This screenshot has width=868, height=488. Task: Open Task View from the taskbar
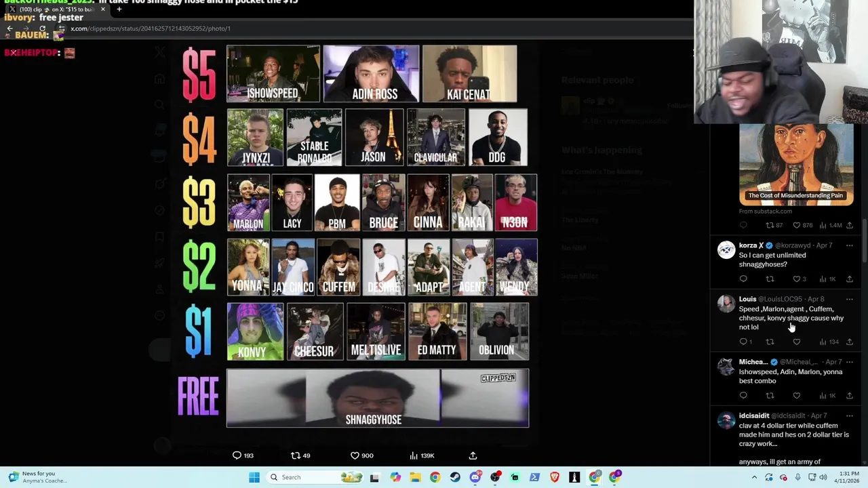[x=374, y=477]
